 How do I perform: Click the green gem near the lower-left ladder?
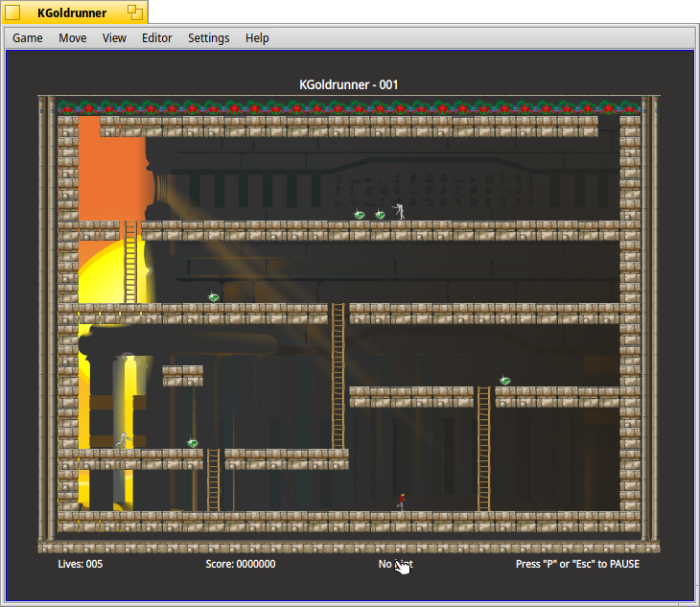pyautogui.click(x=193, y=443)
